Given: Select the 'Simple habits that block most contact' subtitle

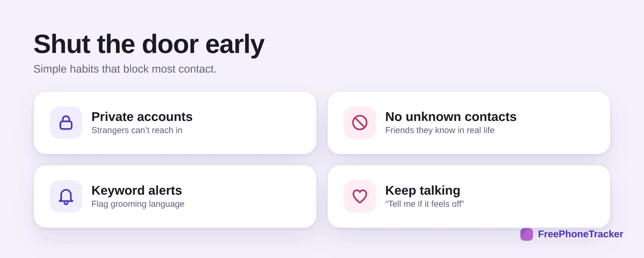Looking at the screenshot, I should [125, 69].
